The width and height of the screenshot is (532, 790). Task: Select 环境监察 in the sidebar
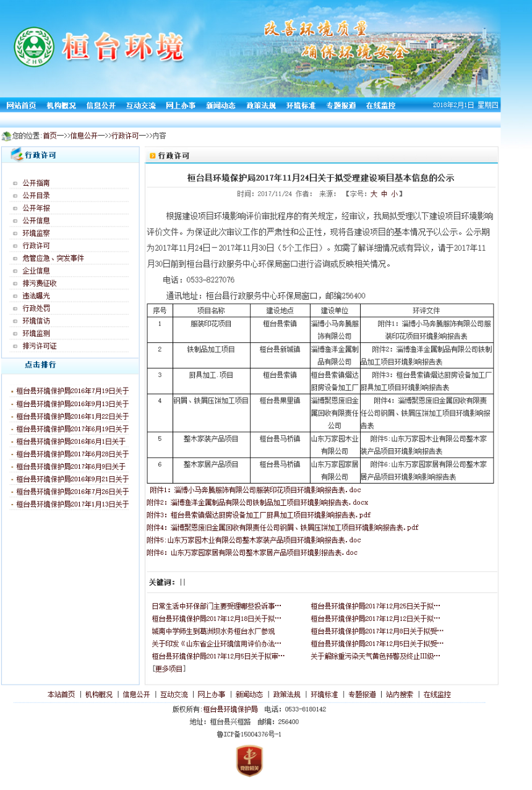point(36,233)
